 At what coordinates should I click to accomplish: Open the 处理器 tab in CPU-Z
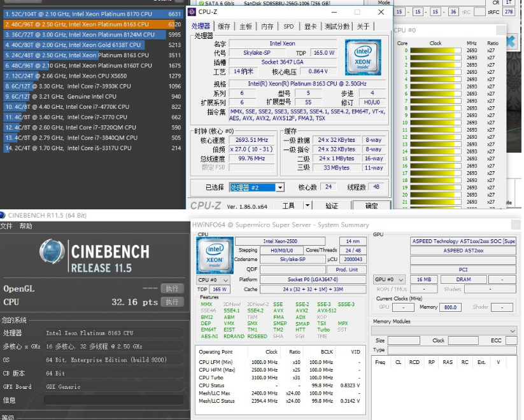pyautogui.click(x=201, y=26)
